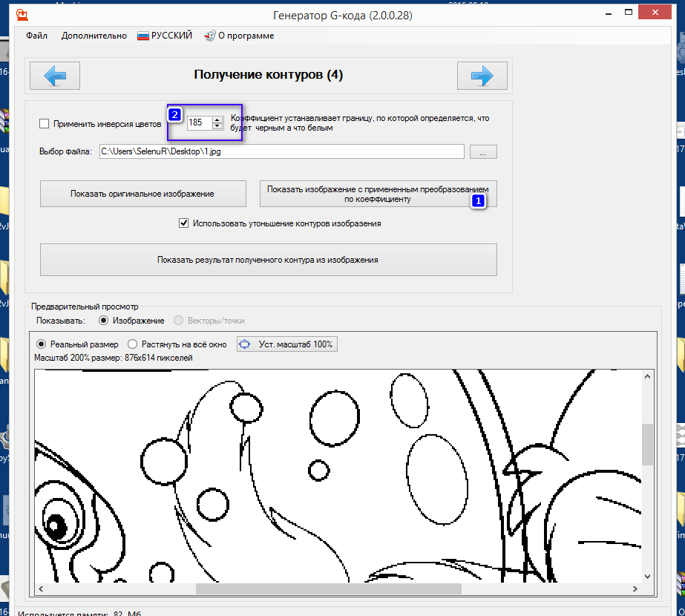Click the Russian flag language icon

(143, 36)
